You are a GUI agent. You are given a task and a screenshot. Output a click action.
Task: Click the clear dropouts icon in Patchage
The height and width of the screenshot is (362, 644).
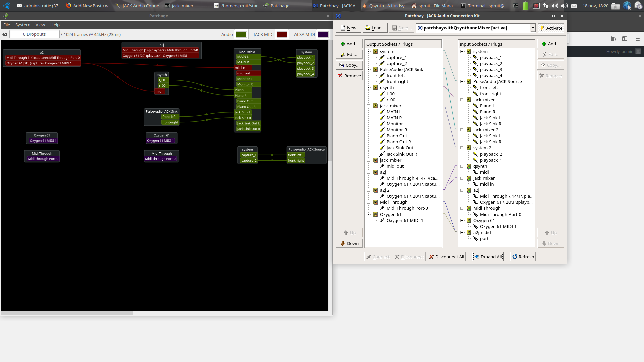coord(5,34)
